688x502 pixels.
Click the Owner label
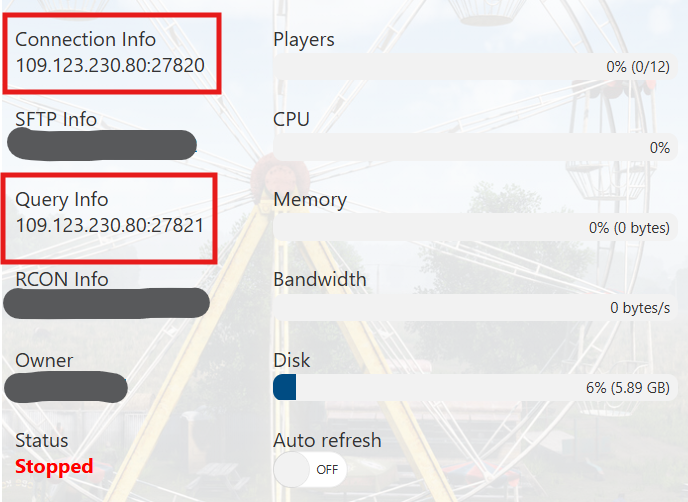[x=44, y=360]
